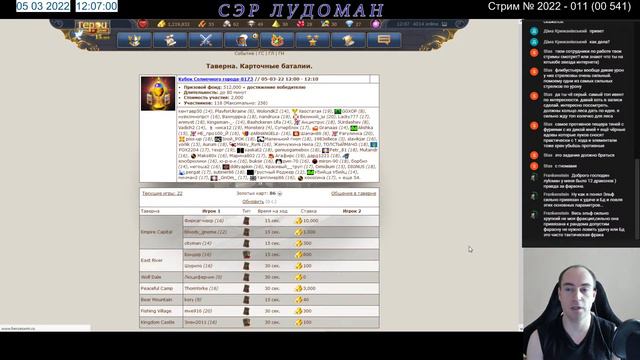This screenshot has height=360, width=640.
Task: Click the red heart health icon
Action: click(142, 24)
